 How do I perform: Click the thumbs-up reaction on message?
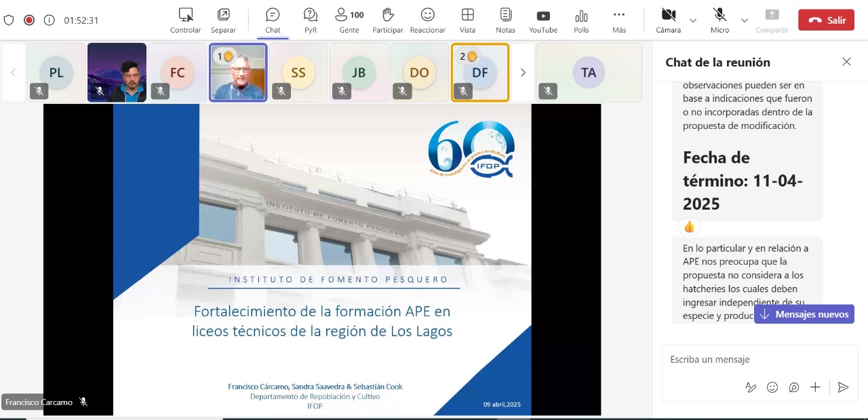(x=690, y=227)
